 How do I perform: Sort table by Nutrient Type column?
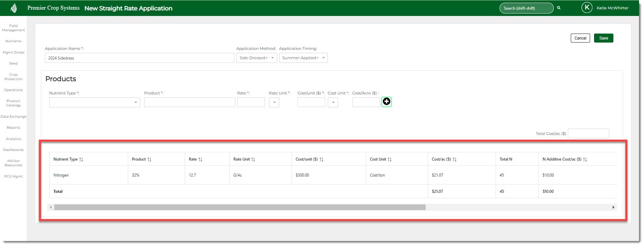pos(81,160)
